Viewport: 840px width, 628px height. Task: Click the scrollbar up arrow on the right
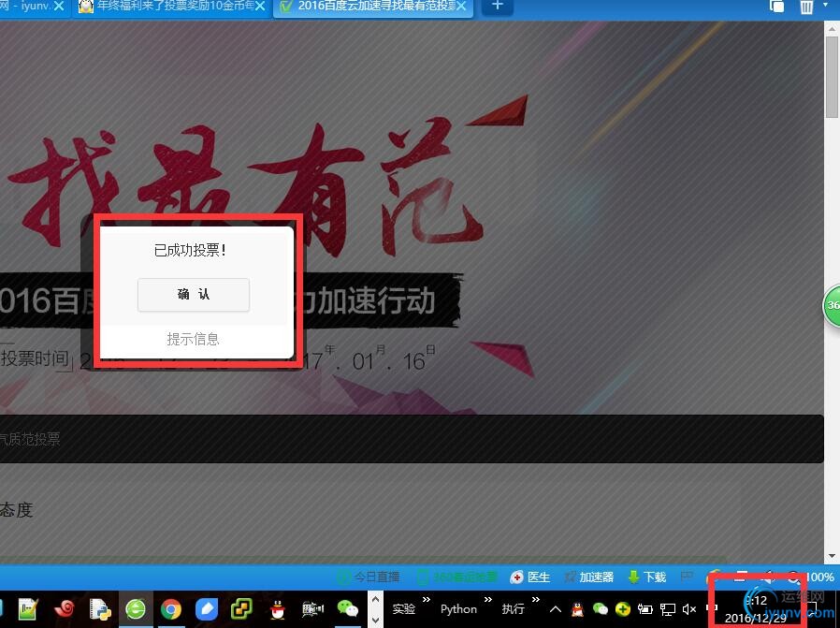tap(832, 27)
